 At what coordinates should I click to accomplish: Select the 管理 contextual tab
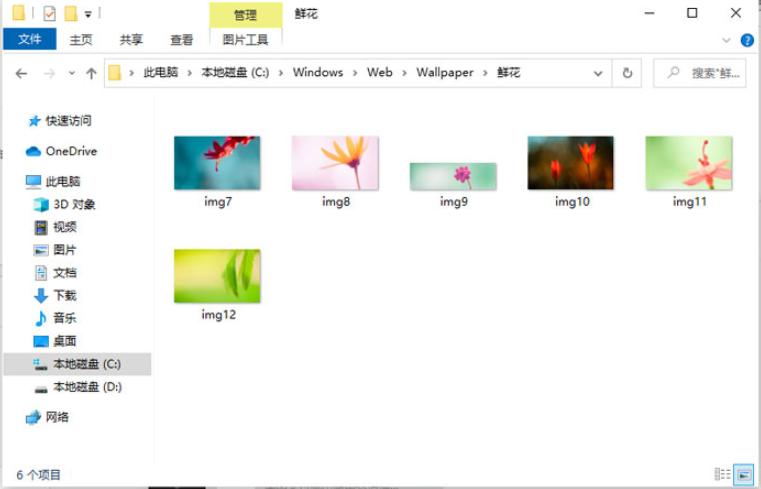[x=246, y=15]
